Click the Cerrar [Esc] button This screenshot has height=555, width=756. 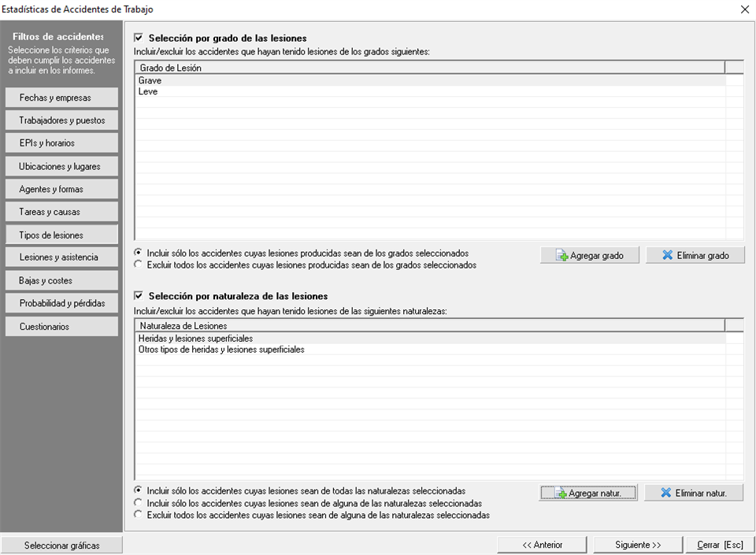pos(720,545)
